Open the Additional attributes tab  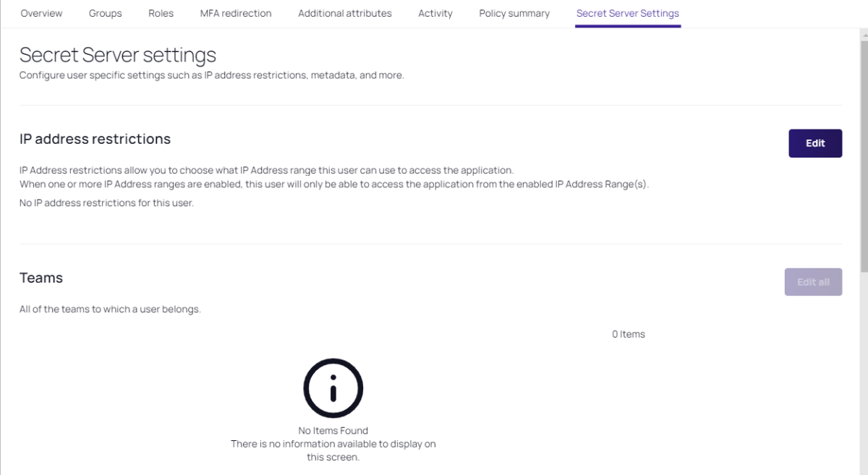344,13
